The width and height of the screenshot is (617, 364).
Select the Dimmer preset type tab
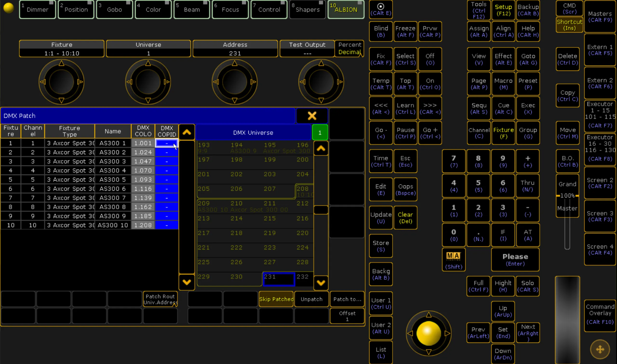coord(38,9)
